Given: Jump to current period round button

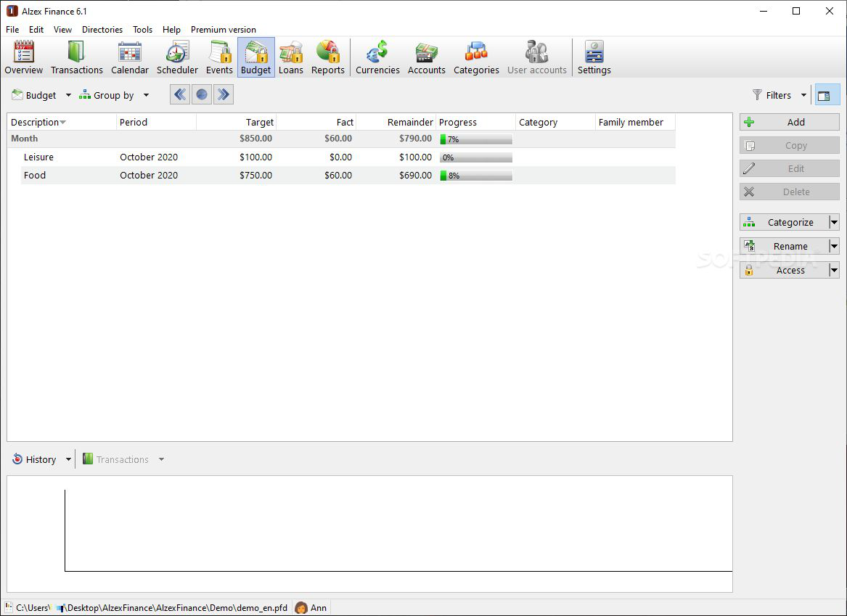Looking at the screenshot, I should (202, 95).
